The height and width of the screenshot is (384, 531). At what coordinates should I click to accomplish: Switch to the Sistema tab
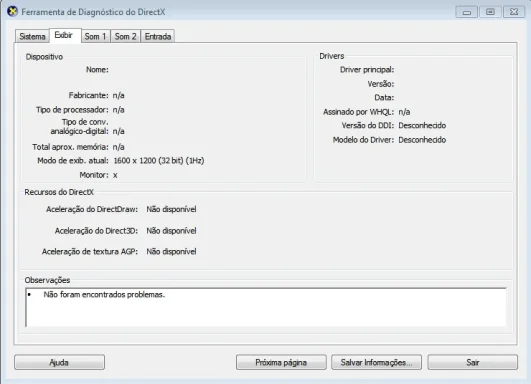click(32, 36)
